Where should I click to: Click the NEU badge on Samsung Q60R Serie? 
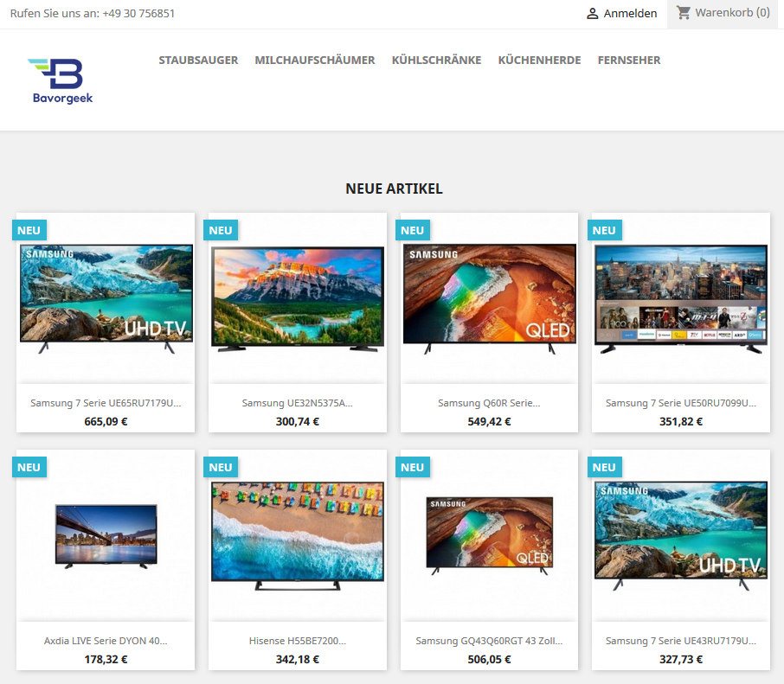pos(413,230)
